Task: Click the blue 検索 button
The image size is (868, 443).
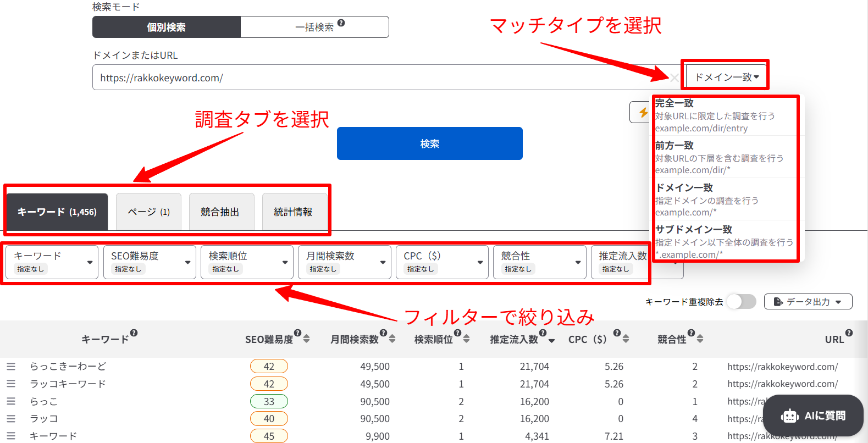Action: click(429, 143)
